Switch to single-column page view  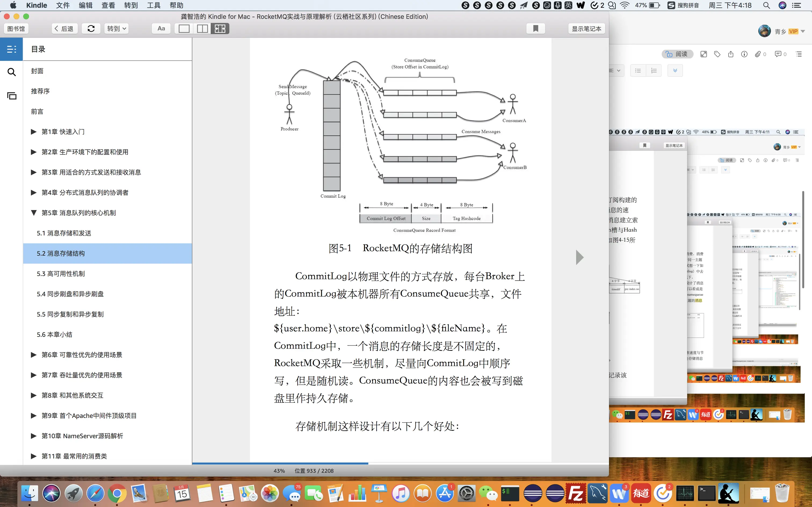point(184,28)
